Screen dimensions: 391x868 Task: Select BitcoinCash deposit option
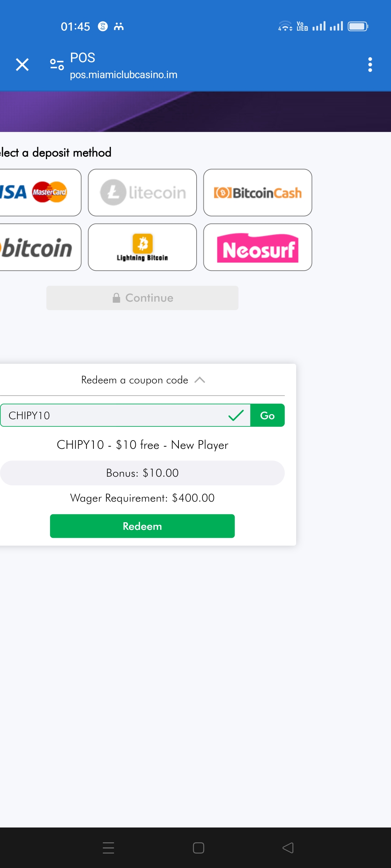[257, 192]
